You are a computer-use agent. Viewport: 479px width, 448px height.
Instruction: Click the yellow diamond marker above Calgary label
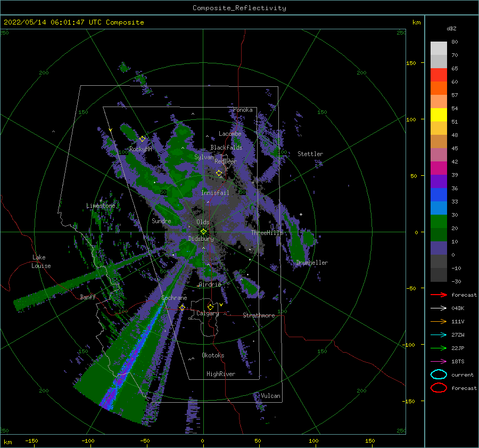[x=210, y=307]
